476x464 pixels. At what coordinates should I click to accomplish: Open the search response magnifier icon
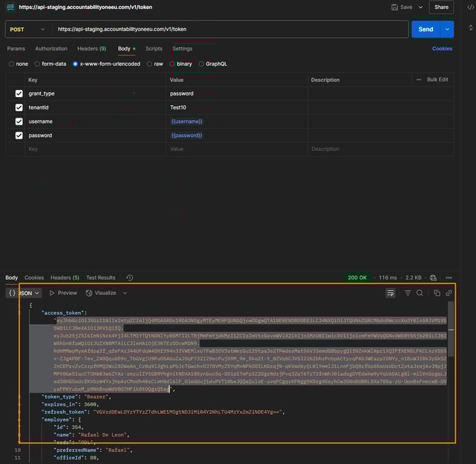[x=419, y=293]
